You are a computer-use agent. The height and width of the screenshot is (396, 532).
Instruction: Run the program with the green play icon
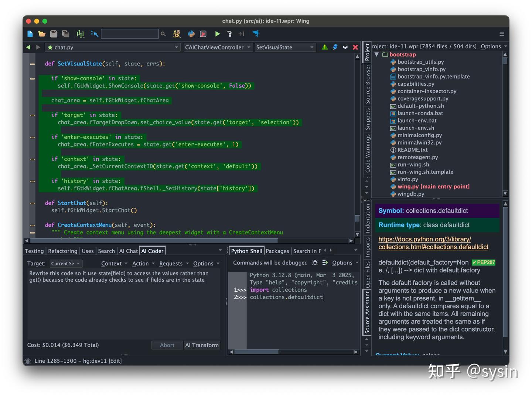pos(218,34)
